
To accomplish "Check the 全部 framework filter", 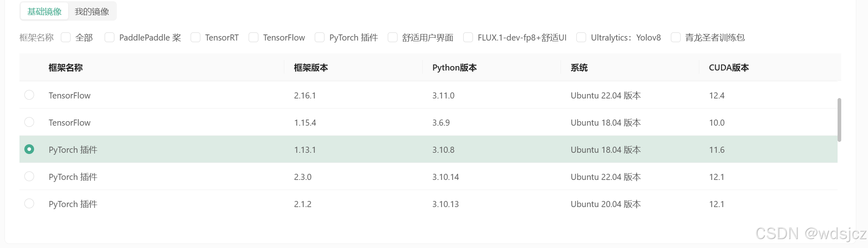I will (x=66, y=37).
